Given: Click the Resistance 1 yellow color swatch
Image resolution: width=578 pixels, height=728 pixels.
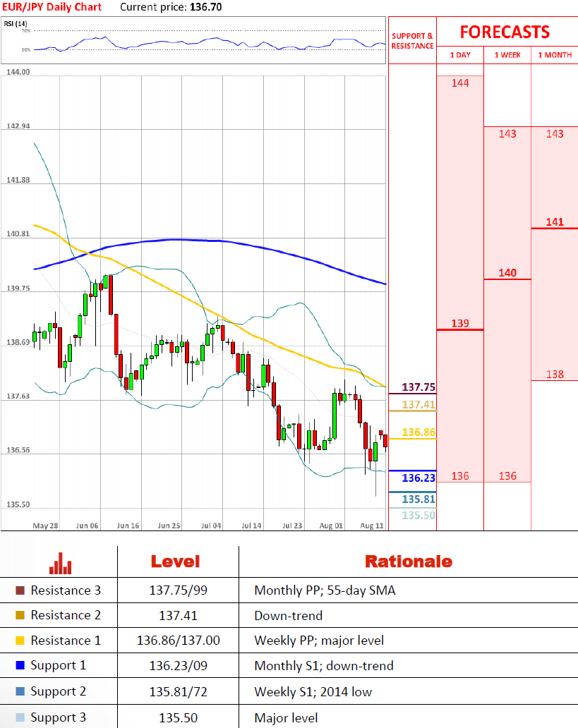Looking at the screenshot, I should (x=20, y=641).
